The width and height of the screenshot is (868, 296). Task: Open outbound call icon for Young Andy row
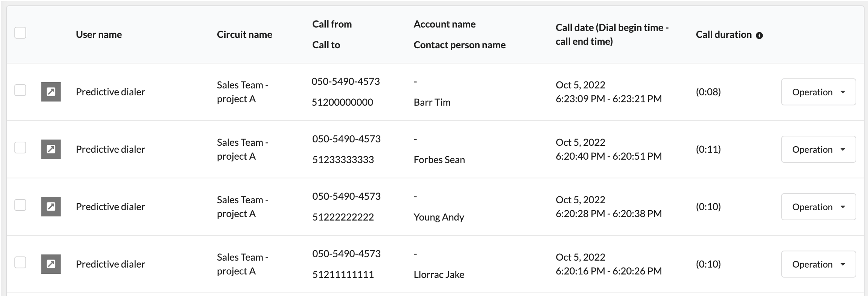click(51, 206)
